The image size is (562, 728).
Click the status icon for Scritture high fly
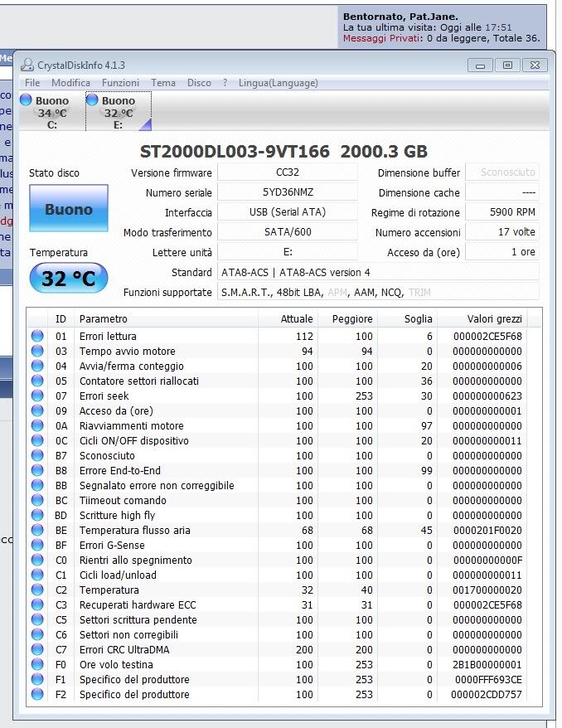37,515
